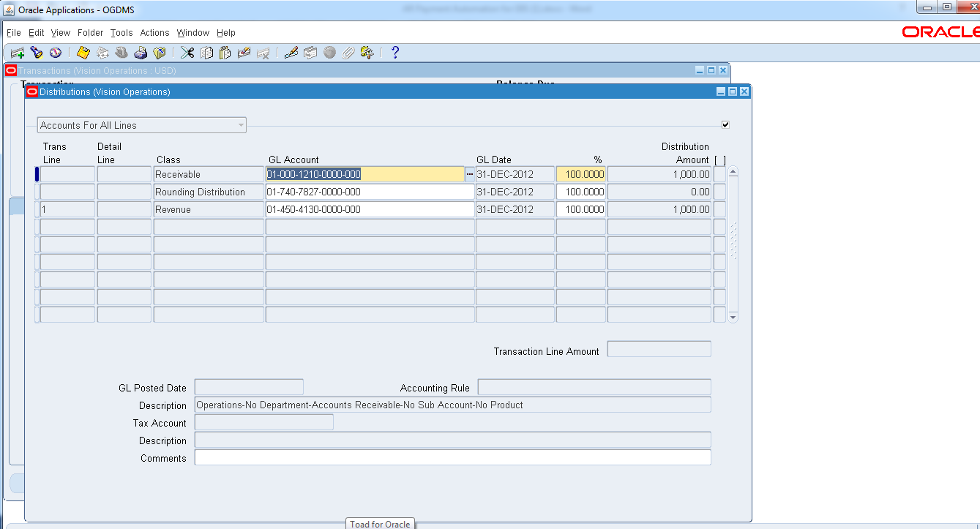
Task: Click the Delete Record toolbar icon
Action: [x=263, y=53]
